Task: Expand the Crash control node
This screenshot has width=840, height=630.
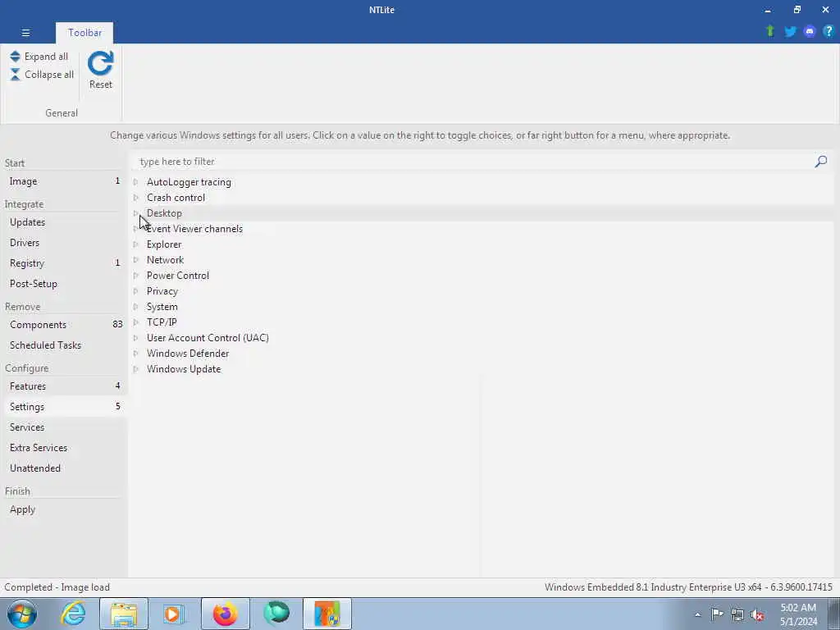Action: (135, 198)
